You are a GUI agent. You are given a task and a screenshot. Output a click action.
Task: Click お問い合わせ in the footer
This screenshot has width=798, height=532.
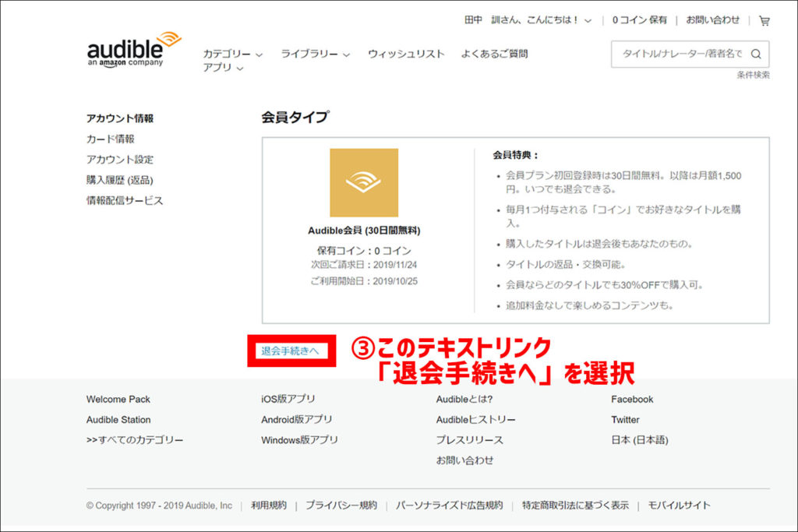pyautogui.click(x=464, y=460)
